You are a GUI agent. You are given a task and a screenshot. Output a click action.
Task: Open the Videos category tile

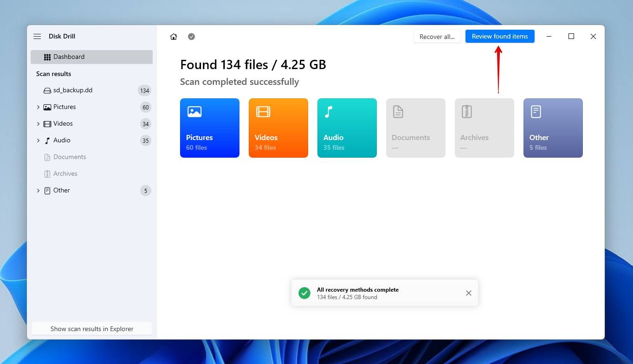pos(278,128)
